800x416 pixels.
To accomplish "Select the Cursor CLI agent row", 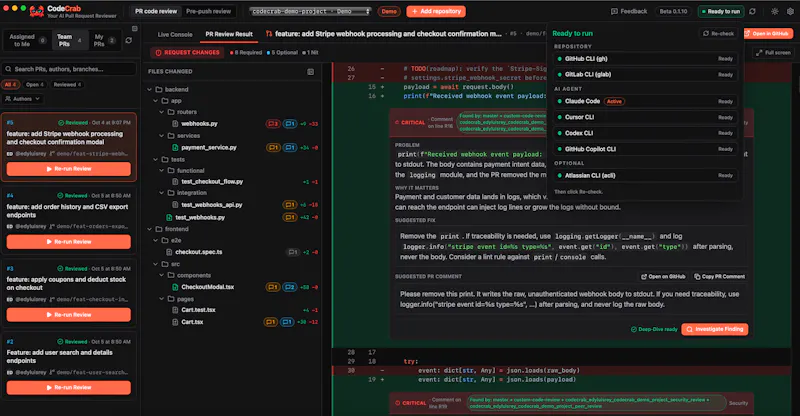I will pyautogui.click(x=645, y=117).
